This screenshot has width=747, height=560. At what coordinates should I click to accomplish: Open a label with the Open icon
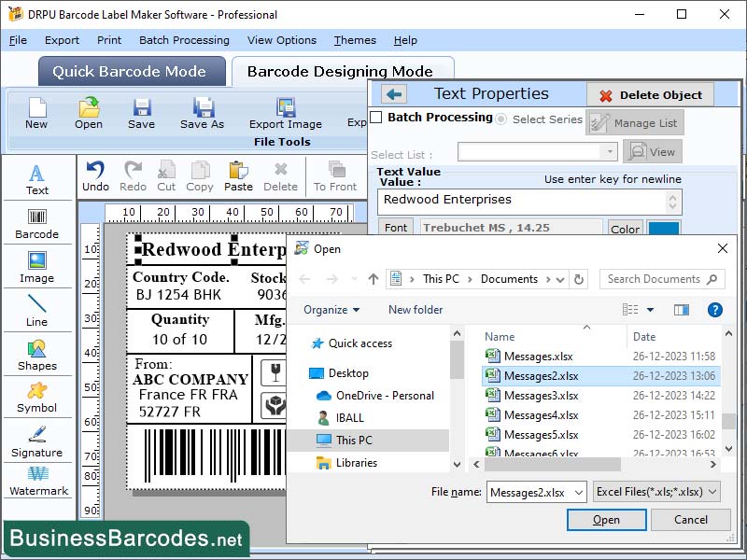pos(88,112)
